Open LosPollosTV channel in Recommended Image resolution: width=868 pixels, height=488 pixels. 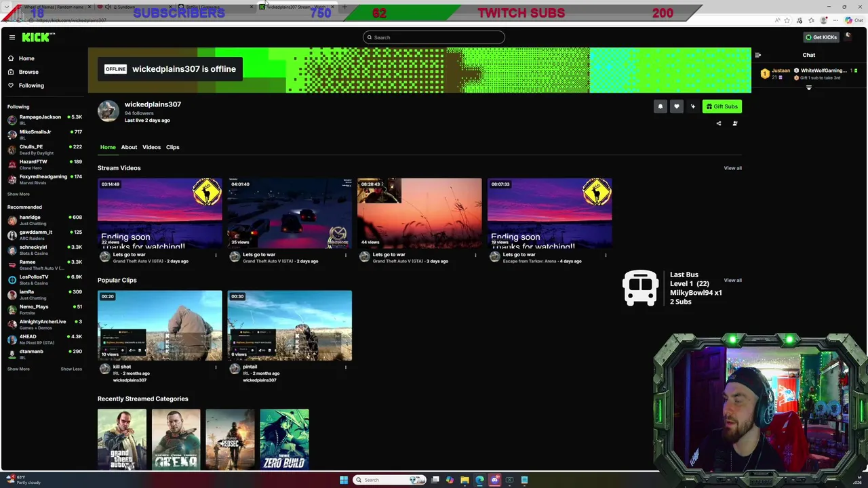[x=45, y=279]
